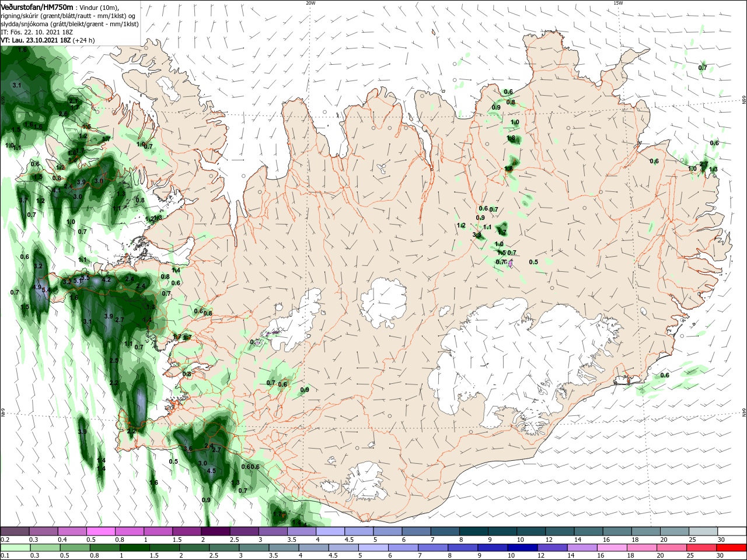This screenshot has height=560, width=747.
Task: Pick top-row legend swatch between 20 and 25
Action: [675, 531]
